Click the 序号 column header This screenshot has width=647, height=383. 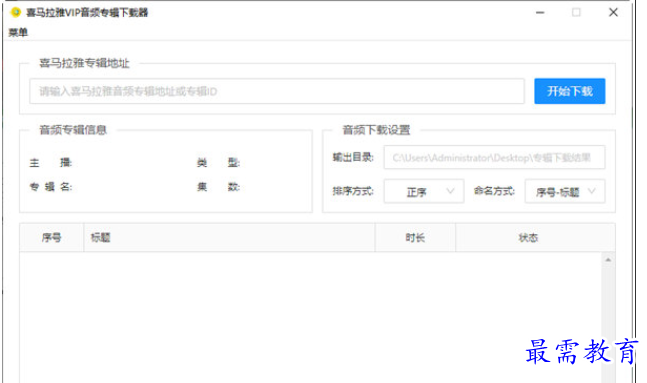click(x=52, y=237)
